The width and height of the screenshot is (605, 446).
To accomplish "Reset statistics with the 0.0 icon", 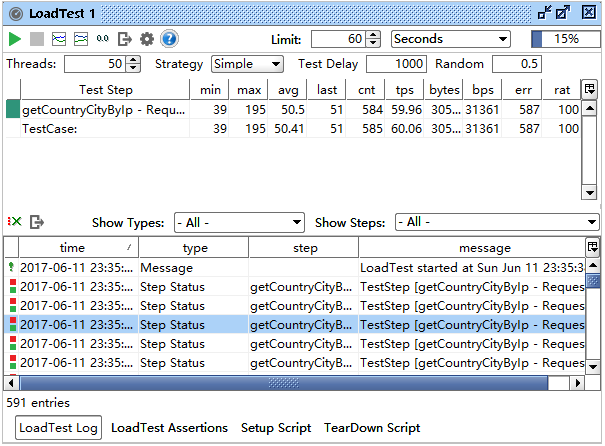I will [103, 39].
